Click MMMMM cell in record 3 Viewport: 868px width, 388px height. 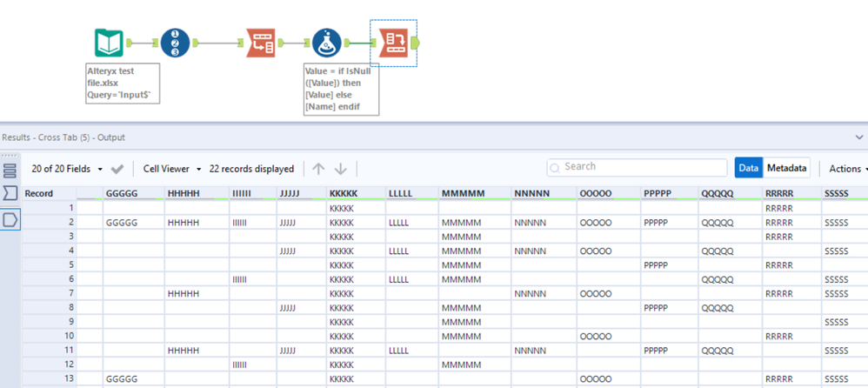(475, 237)
